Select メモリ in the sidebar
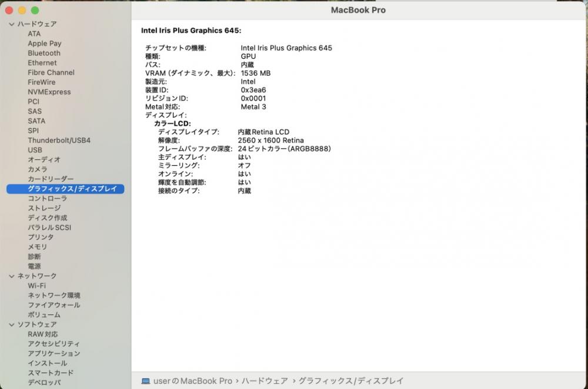This screenshot has height=389, width=588. [38, 247]
